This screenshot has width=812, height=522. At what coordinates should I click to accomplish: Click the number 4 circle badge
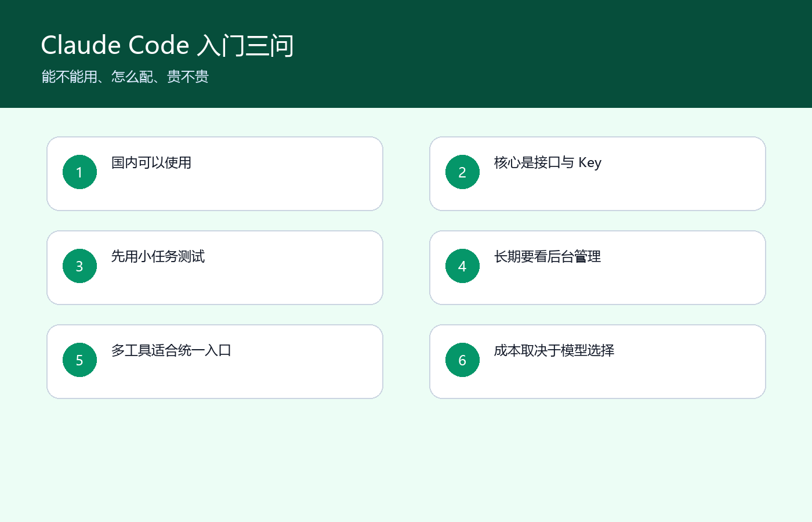point(462,266)
